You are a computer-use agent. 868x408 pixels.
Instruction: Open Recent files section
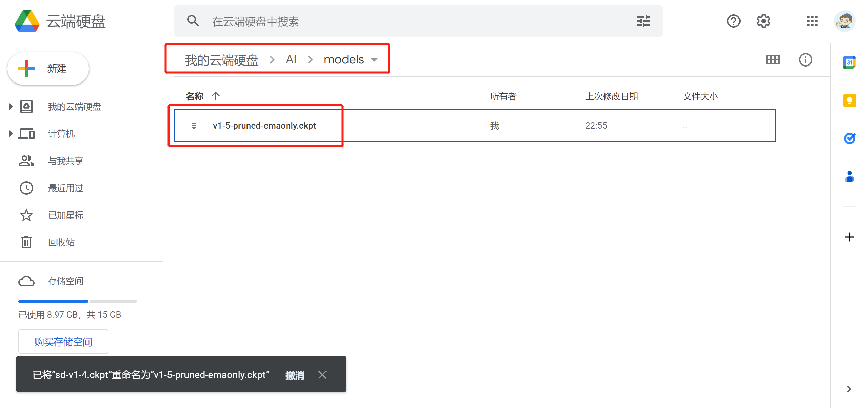66,188
